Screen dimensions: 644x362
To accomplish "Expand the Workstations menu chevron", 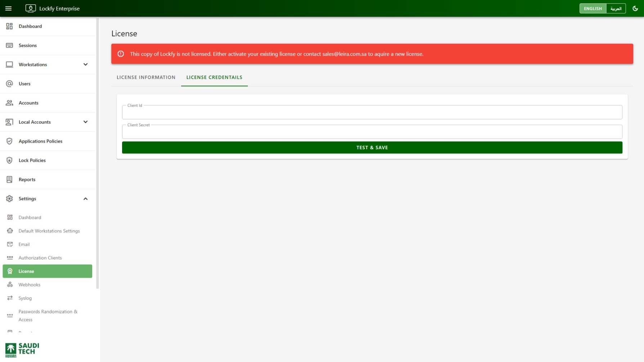I will [85, 65].
